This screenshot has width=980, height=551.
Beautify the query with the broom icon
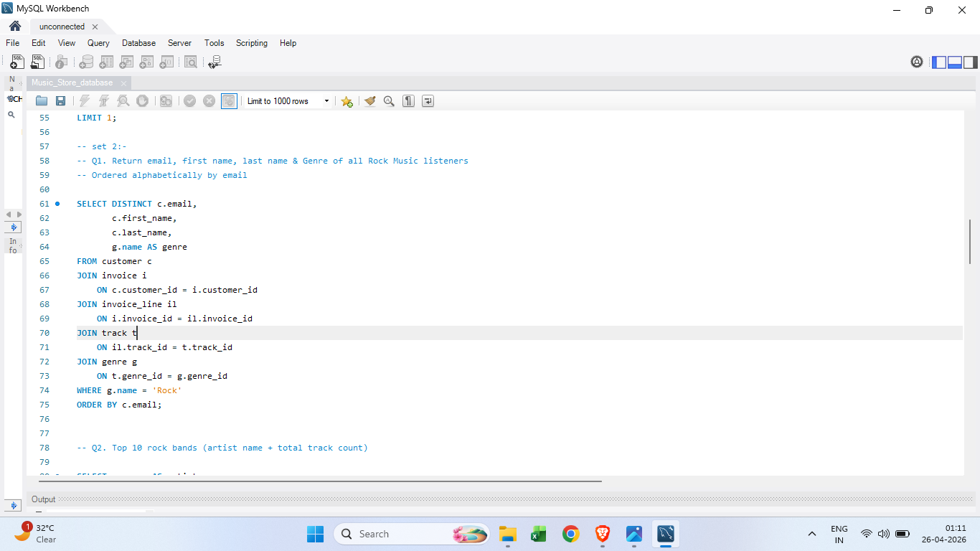[370, 101]
